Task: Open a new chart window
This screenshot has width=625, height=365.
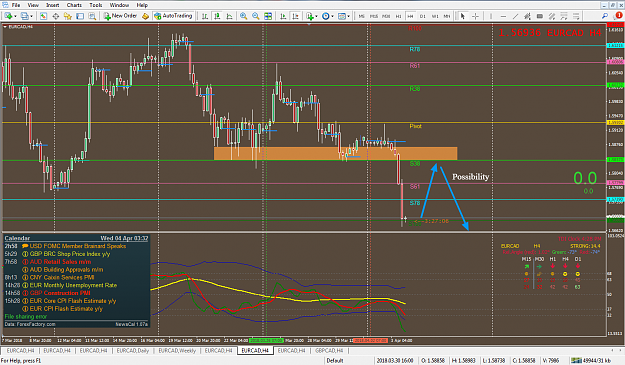Action: (x=8, y=16)
